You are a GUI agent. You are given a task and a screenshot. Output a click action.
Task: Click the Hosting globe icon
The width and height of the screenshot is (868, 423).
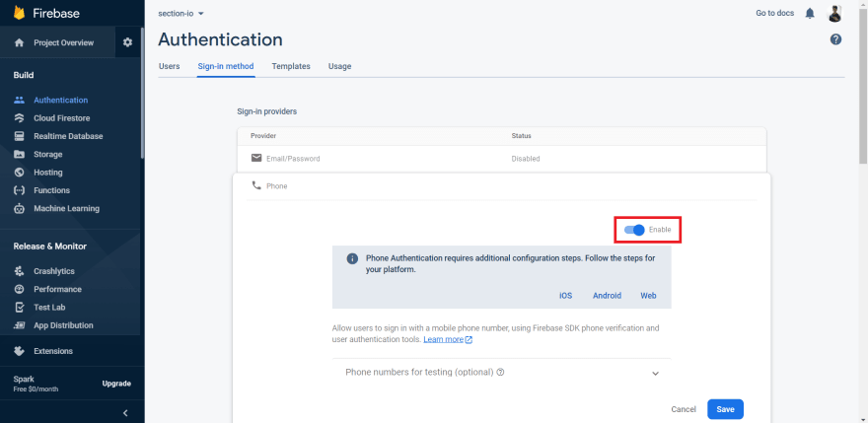click(x=20, y=173)
